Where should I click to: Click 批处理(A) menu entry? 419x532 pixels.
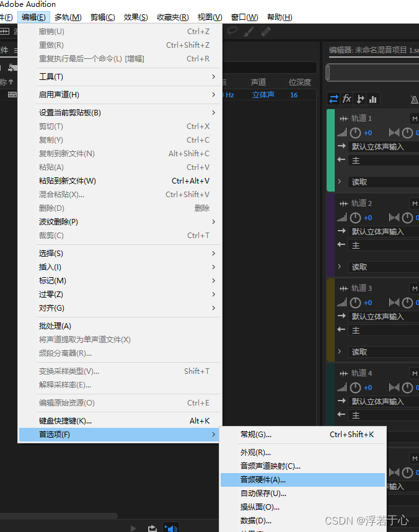(x=120, y=326)
